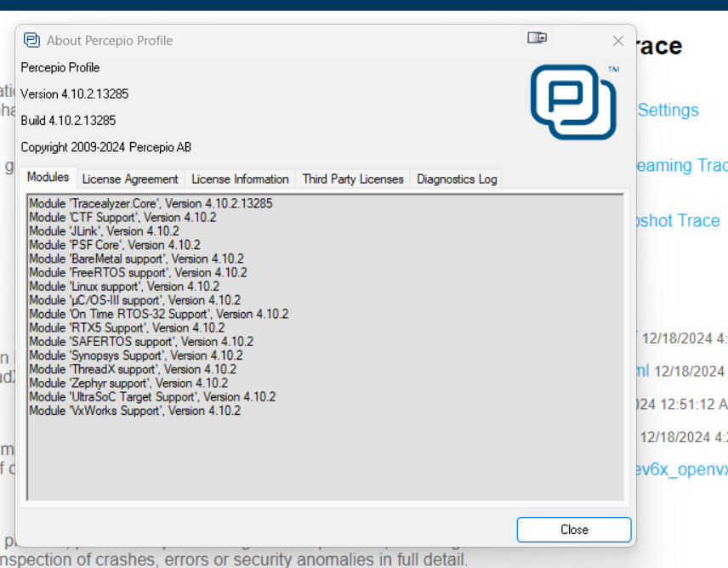View the Diagnostics Log tab
The height and width of the screenshot is (568, 728).
click(457, 179)
